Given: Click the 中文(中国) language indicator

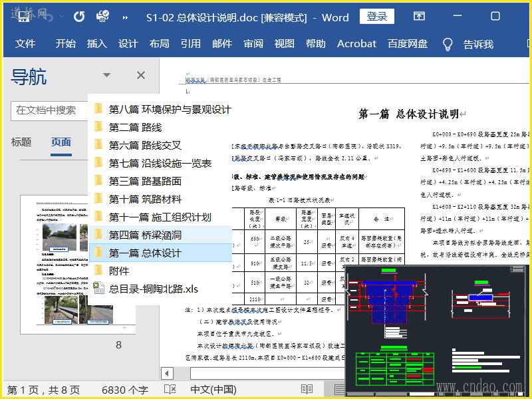Looking at the screenshot, I should point(213,390).
